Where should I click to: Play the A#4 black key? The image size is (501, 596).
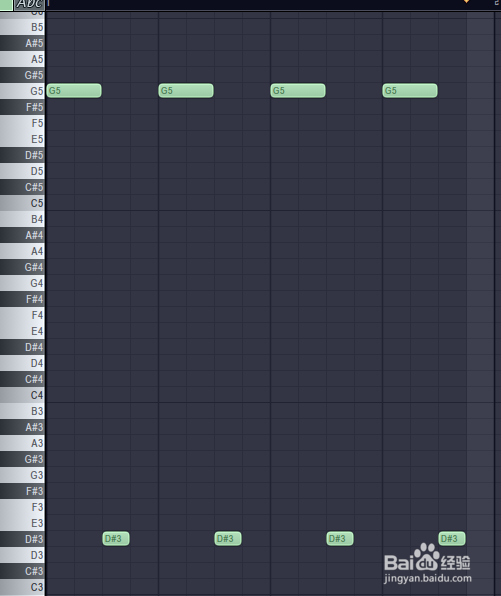(x=22, y=235)
